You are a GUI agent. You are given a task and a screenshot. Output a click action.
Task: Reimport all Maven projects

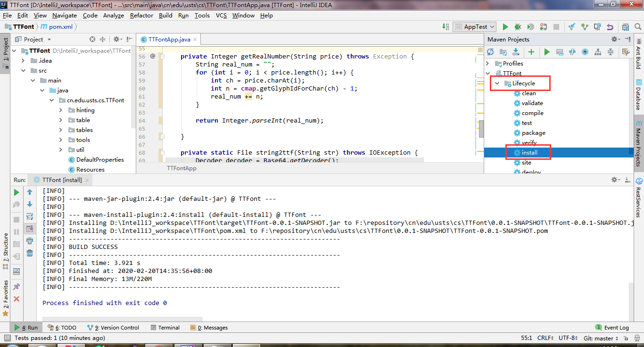[490, 52]
